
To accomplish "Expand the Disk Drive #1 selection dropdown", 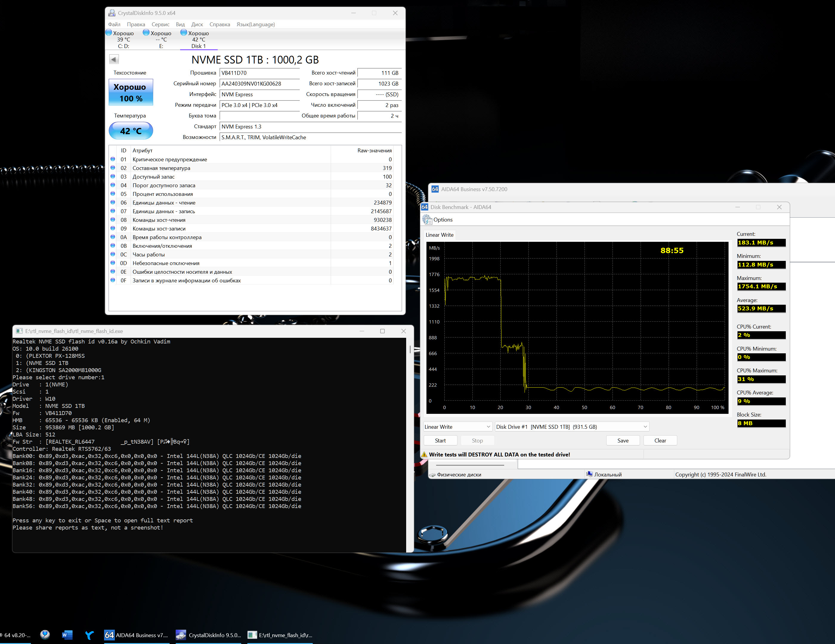I will tap(572, 427).
